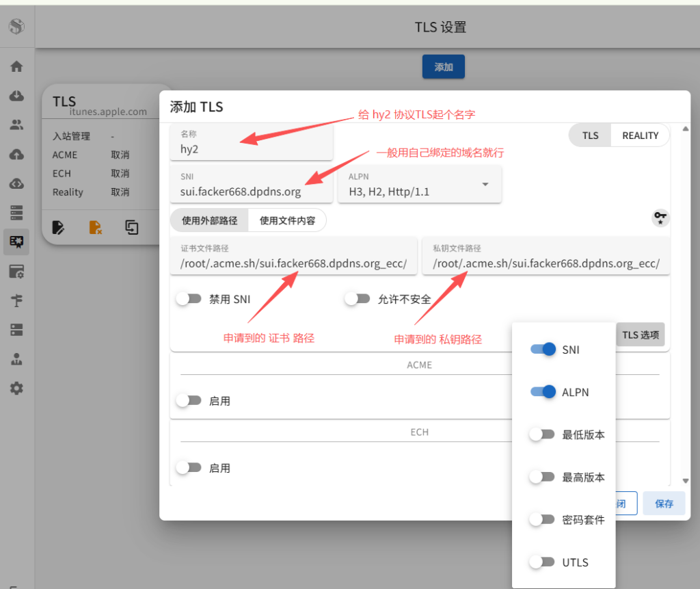The height and width of the screenshot is (589, 700).
Task: Enable ACME with its 启用 toggle
Action: 189,400
